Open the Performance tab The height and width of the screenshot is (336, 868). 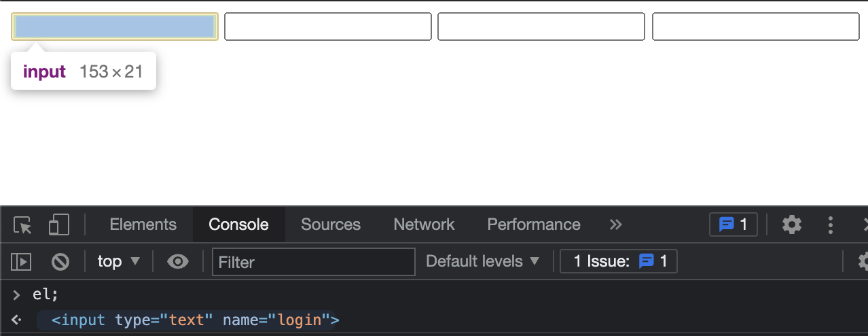(534, 224)
